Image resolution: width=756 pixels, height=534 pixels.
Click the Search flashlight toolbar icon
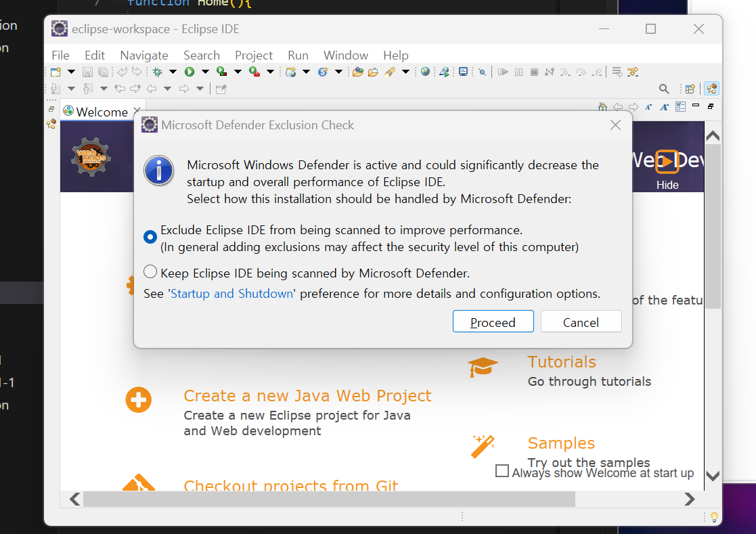(390, 72)
